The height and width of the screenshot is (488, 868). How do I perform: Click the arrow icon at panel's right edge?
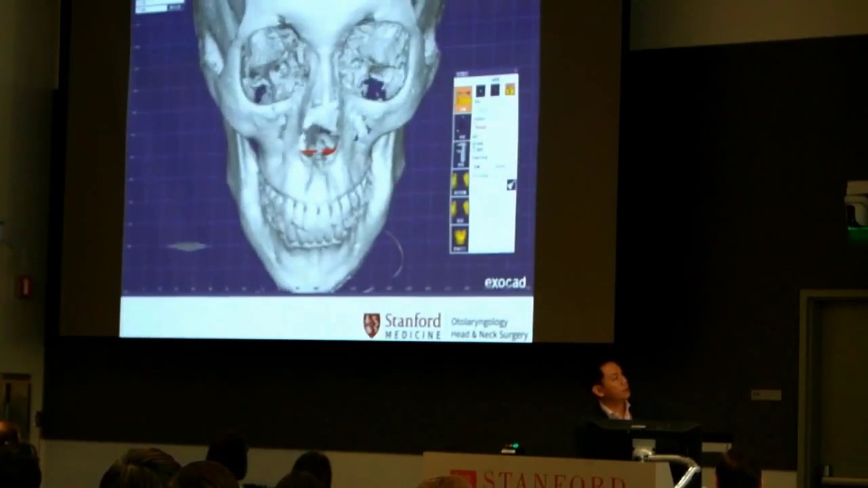pos(511,184)
